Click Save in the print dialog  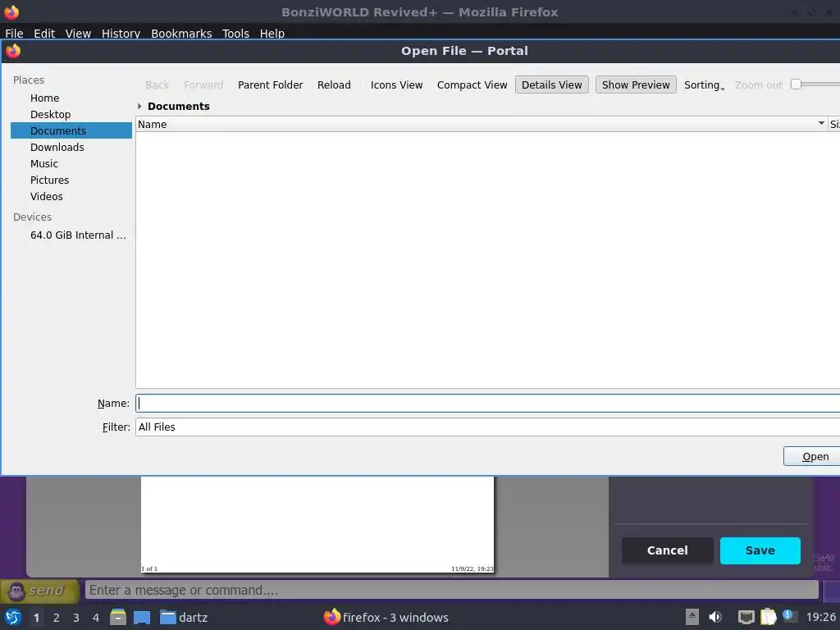(760, 550)
